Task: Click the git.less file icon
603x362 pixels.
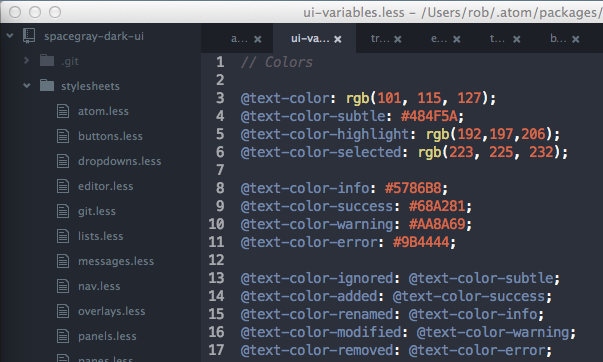Action: (x=63, y=211)
